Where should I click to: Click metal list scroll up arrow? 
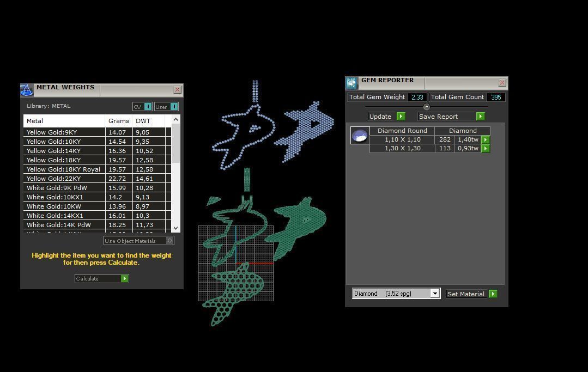(175, 119)
